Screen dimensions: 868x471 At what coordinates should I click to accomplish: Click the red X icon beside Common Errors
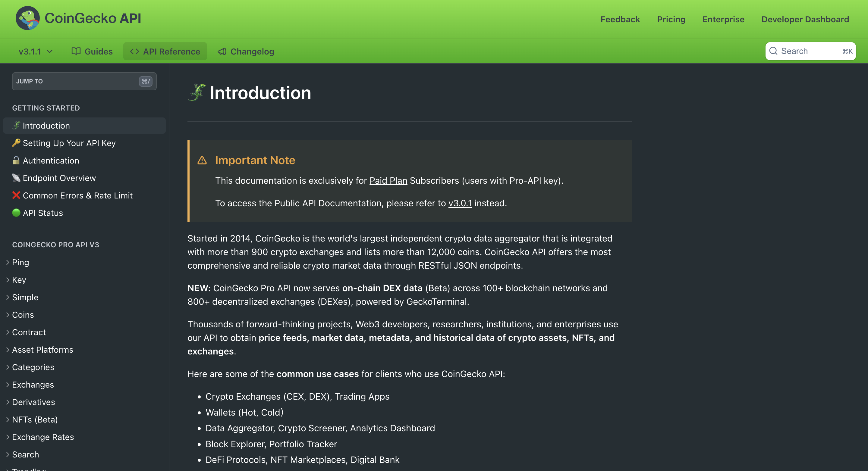tap(16, 195)
